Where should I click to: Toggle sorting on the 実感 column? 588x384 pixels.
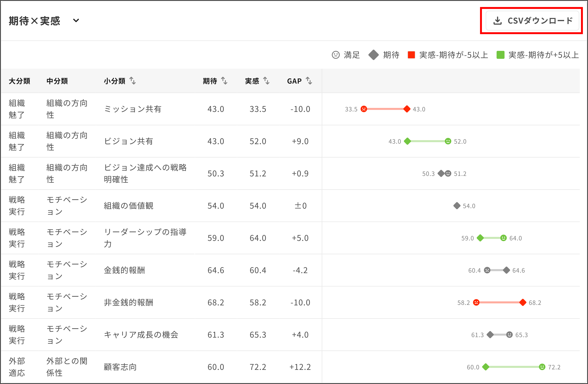266,81
